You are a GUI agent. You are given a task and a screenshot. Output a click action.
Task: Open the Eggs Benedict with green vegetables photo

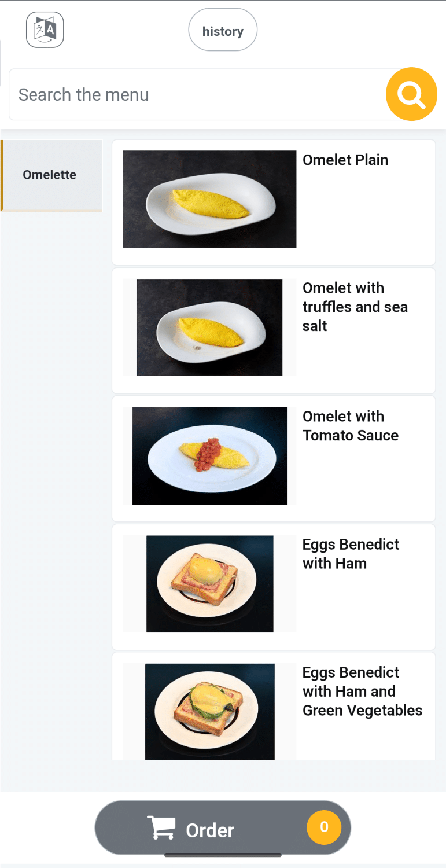click(x=209, y=712)
